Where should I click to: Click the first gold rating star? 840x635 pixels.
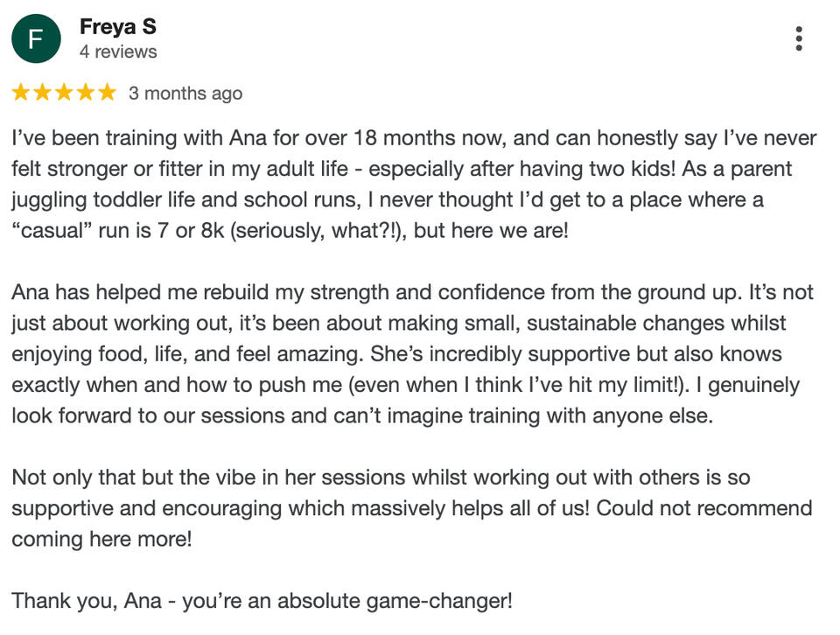coord(21,93)
